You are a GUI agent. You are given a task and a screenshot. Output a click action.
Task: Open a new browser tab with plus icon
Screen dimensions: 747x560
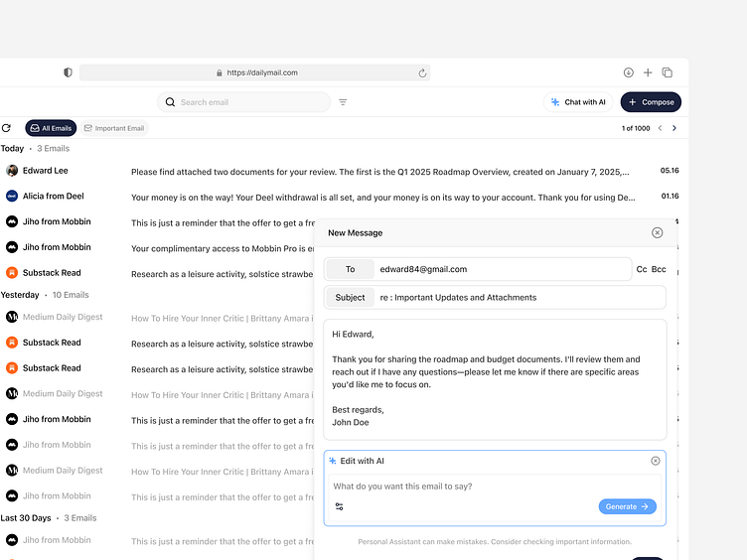pos(648,72)
